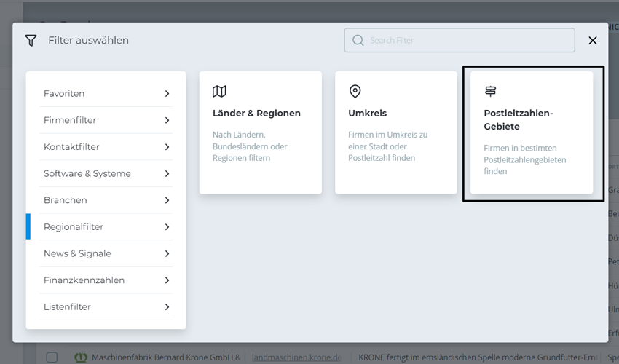The image size is (619, 364).
Task: Open the Kontaktfilter category
Action: 71,147
